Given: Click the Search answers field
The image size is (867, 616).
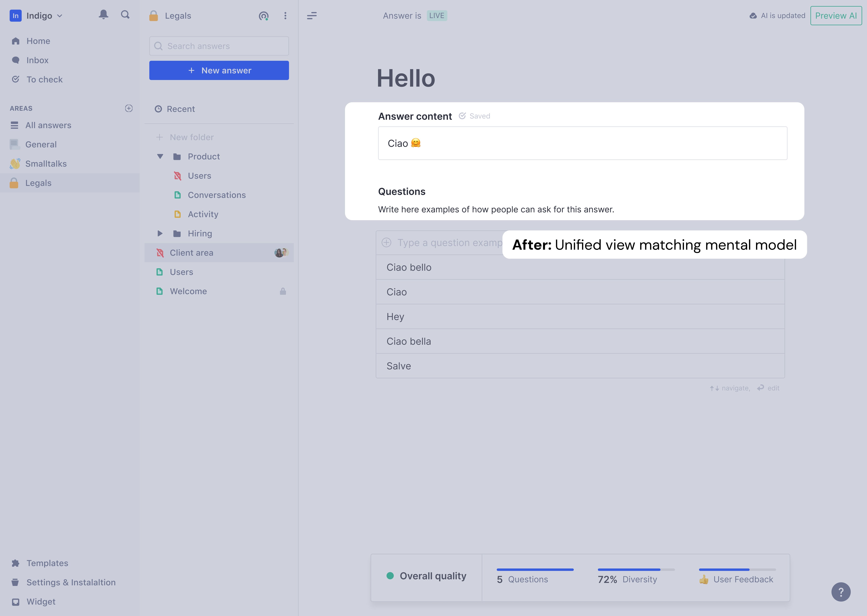Looking at the screenshot, I should 219,46.
